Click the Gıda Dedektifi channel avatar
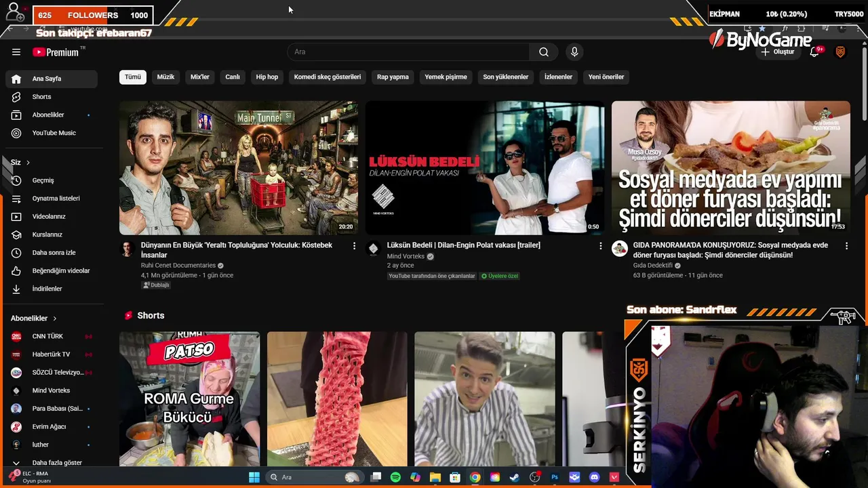Screen dimensions: 868x488 pyautogui.click(x=620, y=249)
